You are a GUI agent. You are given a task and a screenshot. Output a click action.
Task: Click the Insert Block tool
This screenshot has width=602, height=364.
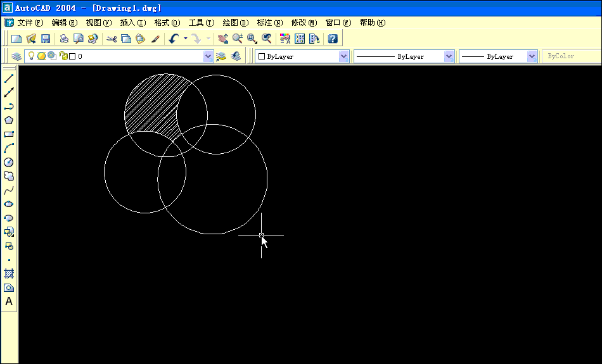click(9, 232)
